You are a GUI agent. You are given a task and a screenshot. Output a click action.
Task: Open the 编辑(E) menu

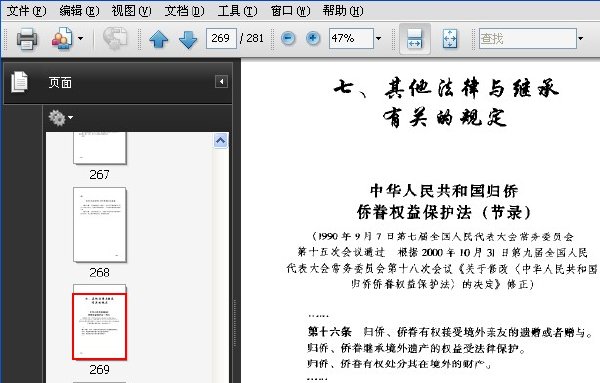(x=79, y=11)
